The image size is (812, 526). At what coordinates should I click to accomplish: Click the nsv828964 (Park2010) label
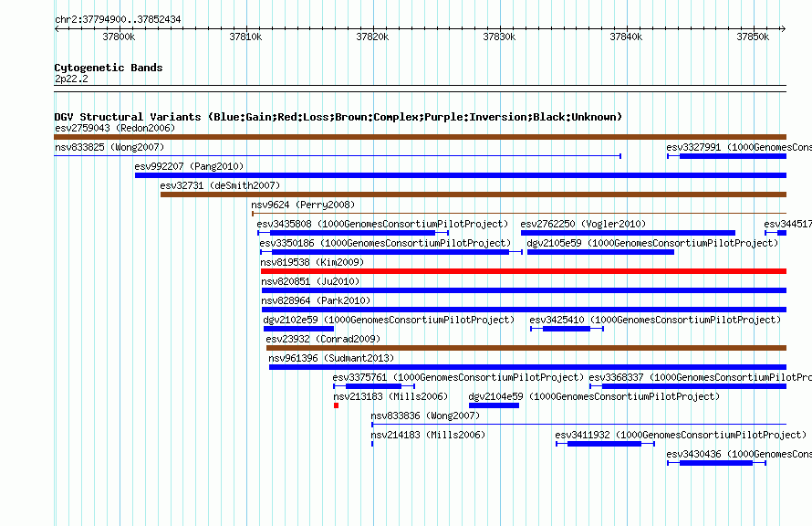coord(316,300)
